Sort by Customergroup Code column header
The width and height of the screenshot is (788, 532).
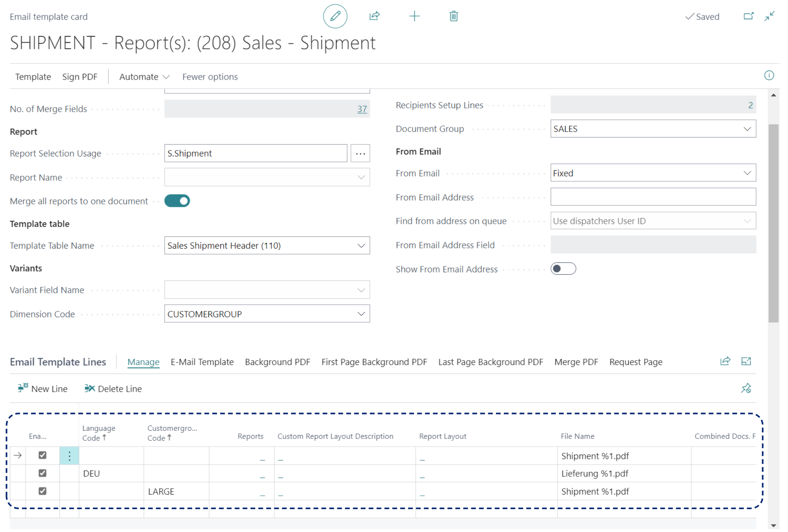pos(172,433)
